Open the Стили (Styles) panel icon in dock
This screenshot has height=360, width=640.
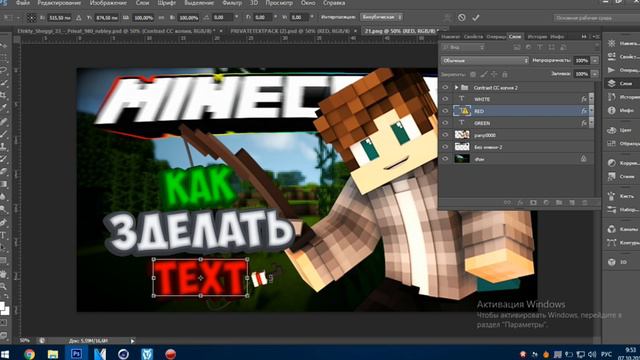click(x=611, y=176)
